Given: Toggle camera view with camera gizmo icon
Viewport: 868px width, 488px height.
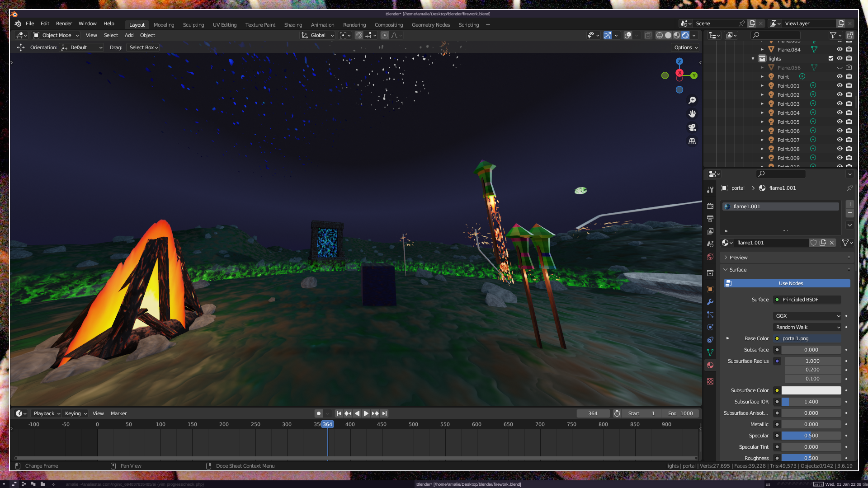Looking at the screenshot, I should (692, 127).
